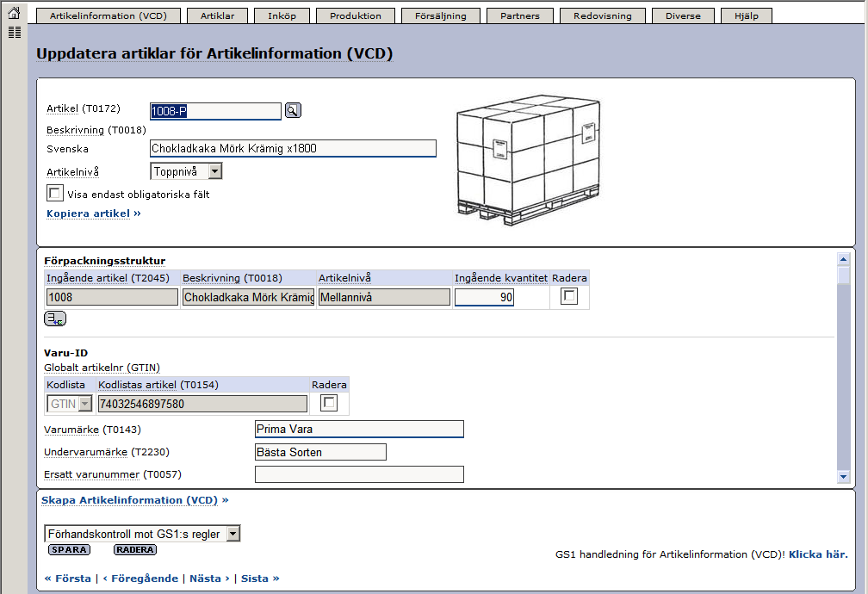
Task: Click the Varu-ID section heading
Action: tap(65, 353)
